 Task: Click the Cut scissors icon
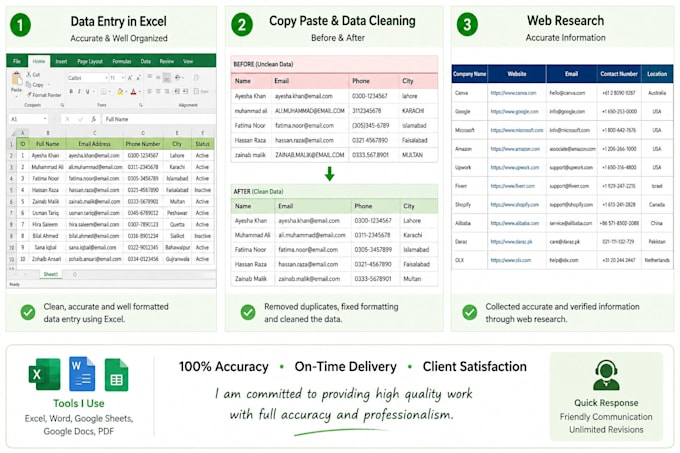pos(28,74)
